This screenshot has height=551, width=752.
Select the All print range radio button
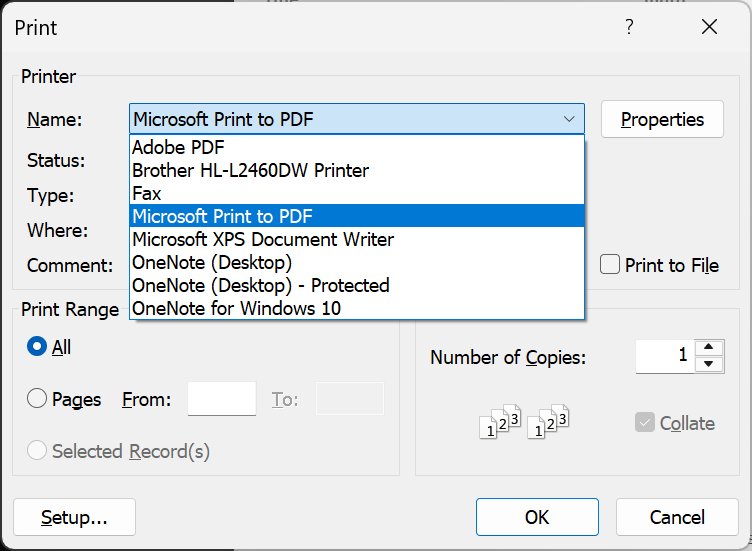37,346
